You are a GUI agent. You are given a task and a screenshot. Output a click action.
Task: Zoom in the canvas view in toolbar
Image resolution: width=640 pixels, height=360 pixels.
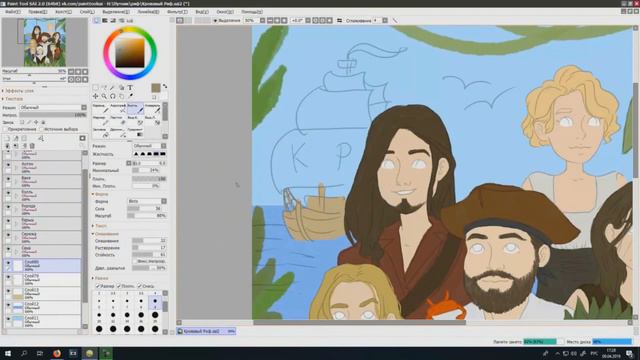point(277,20)
